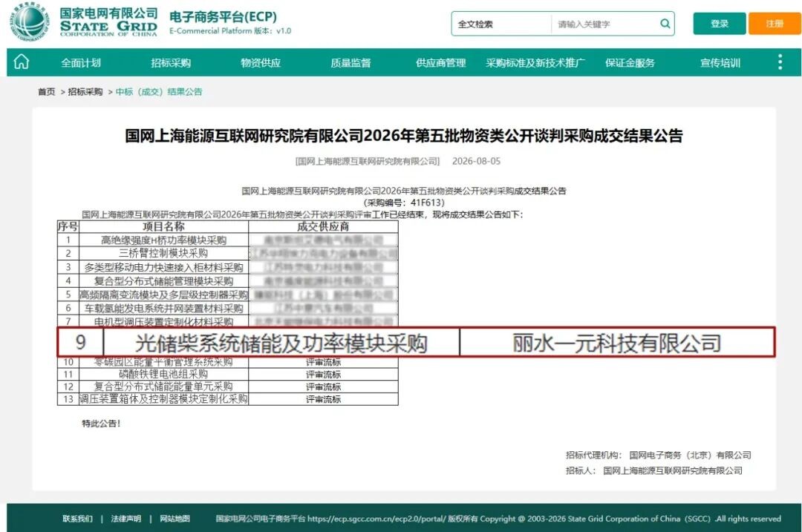Screen dimensions: 802x532
Task: Click 光储柴系统储能及功率模块采购 cell
Action: tap(281, 343)
